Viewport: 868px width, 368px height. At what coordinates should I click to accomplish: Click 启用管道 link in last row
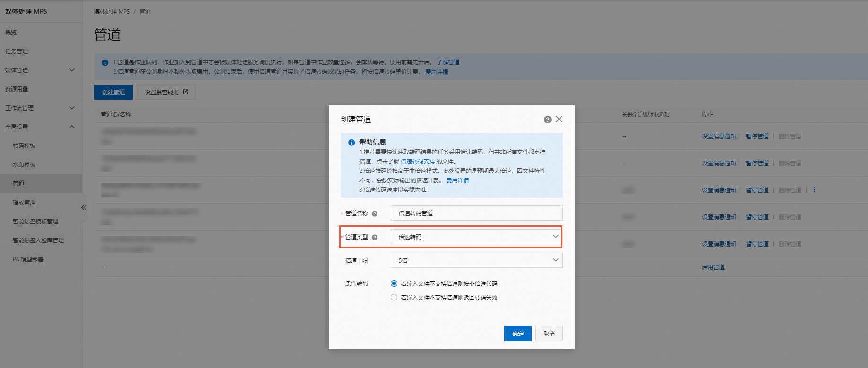(713, 267)
